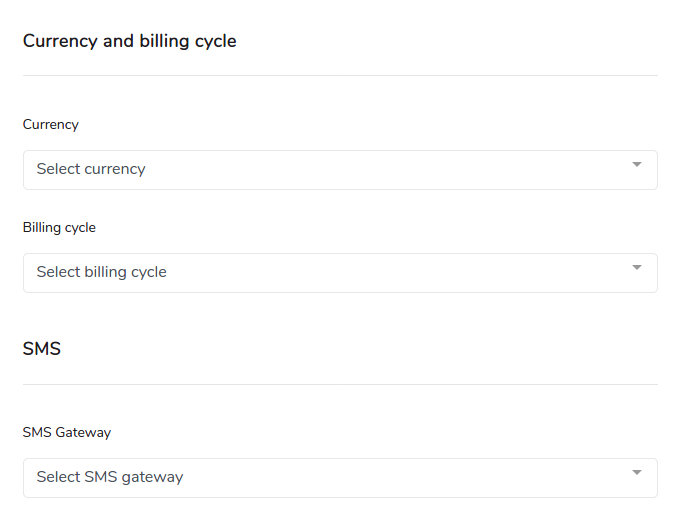Viewport: 688px width, 524px height.
Task: Click empty middle area of SMS gateway box
Action: (x=400, y=478)
